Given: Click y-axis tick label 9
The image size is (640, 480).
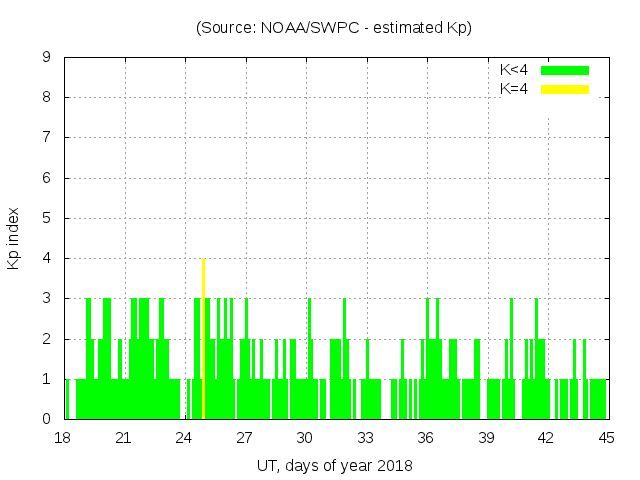Looking at the screenshot, I should 46,58.
